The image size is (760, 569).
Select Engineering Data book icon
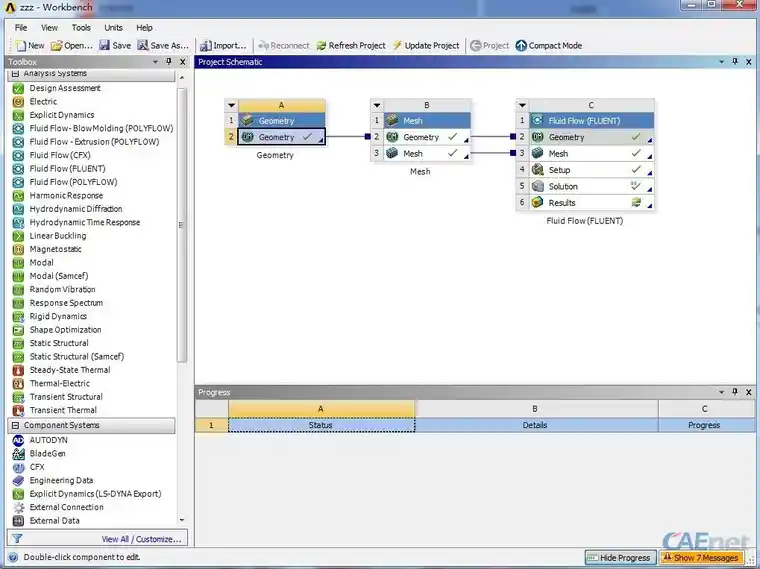[18, 481]
